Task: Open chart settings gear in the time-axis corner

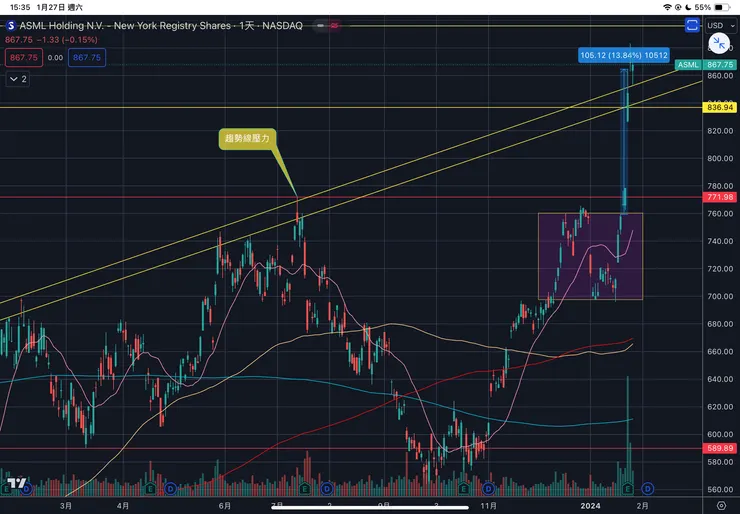Action: pyautogui.click(x=721, y=506)
